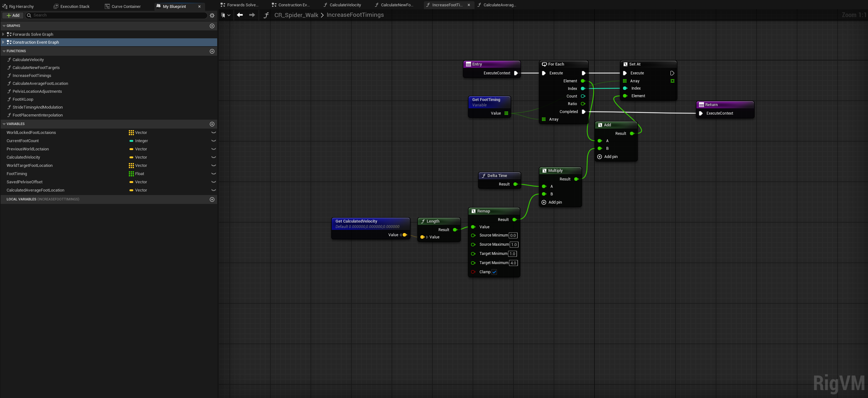This screenshot has width=868, height=398.
Task: Click the Set At node's Execute output pin
Action: (672, 73)
